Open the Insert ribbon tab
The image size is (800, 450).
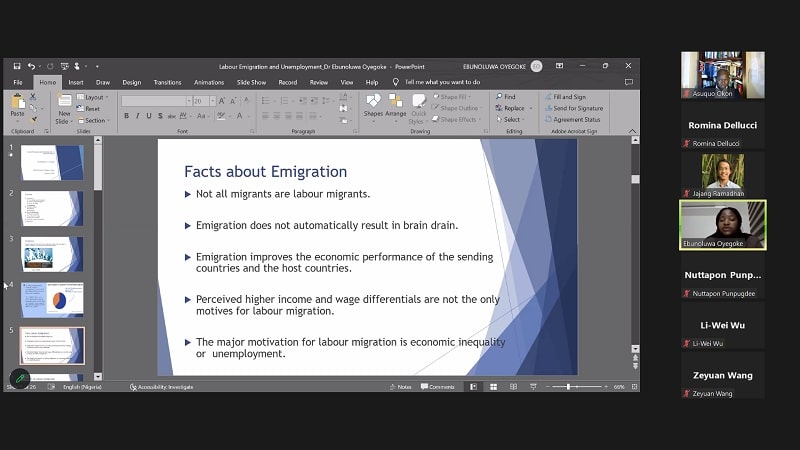76,82
